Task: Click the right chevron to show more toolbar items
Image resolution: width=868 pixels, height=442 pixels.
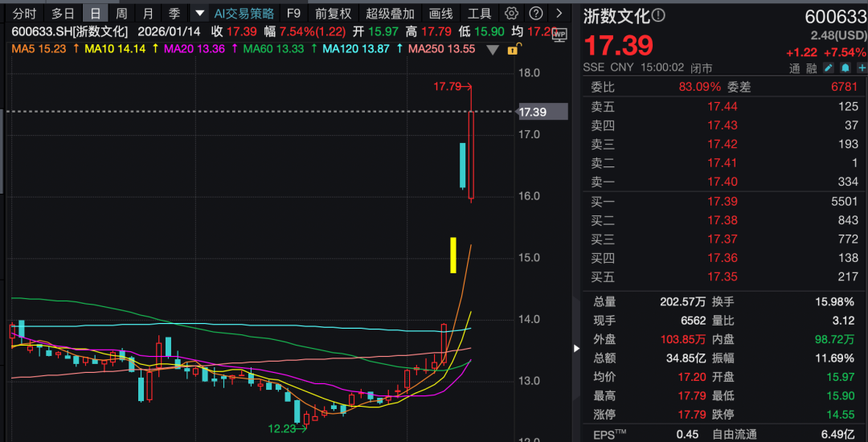Action: [x=559, y=14]
